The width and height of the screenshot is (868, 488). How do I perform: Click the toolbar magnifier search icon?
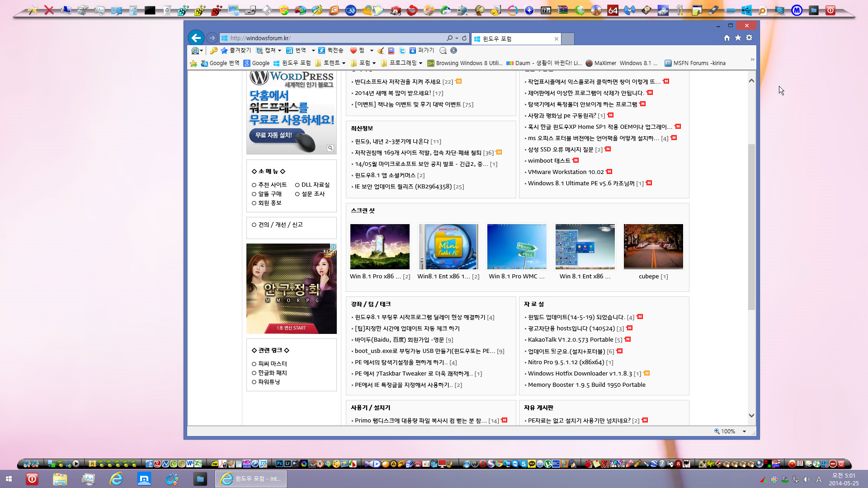[443, 51]
